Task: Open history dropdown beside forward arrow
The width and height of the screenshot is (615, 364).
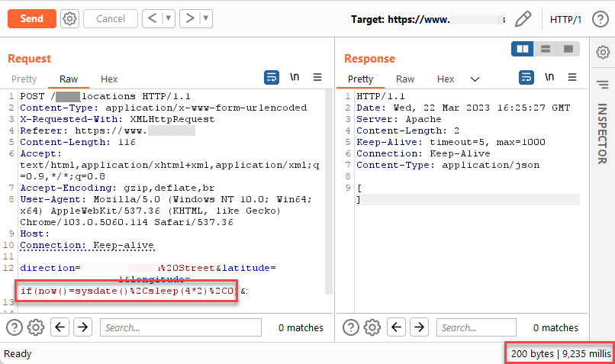Action: pyautogui.click(x=206, y=18)
